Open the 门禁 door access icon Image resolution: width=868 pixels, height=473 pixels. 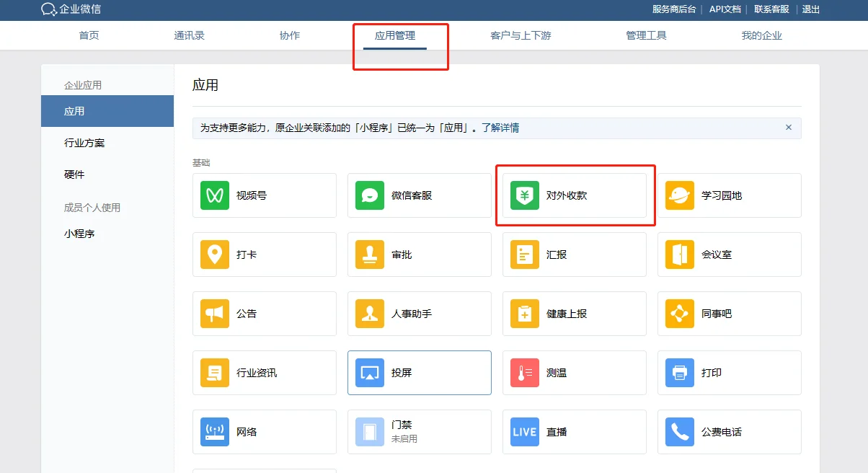370,432
